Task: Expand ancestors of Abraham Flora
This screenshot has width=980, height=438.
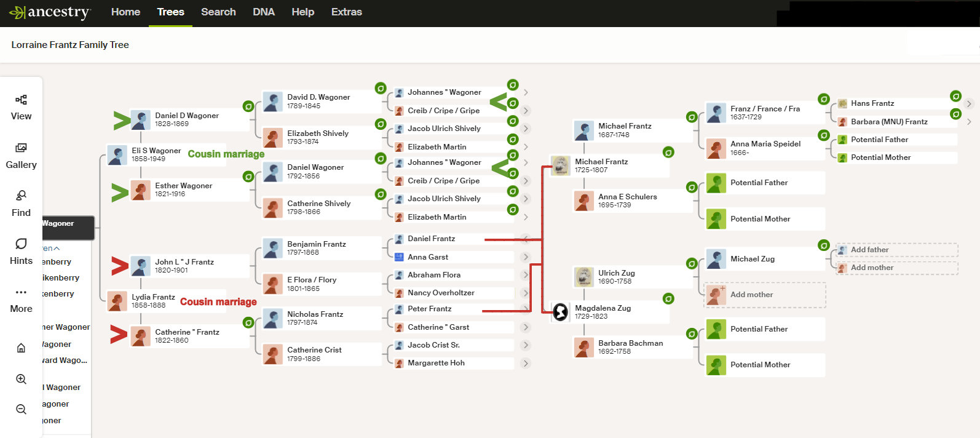Action: [x=526, y=275]
